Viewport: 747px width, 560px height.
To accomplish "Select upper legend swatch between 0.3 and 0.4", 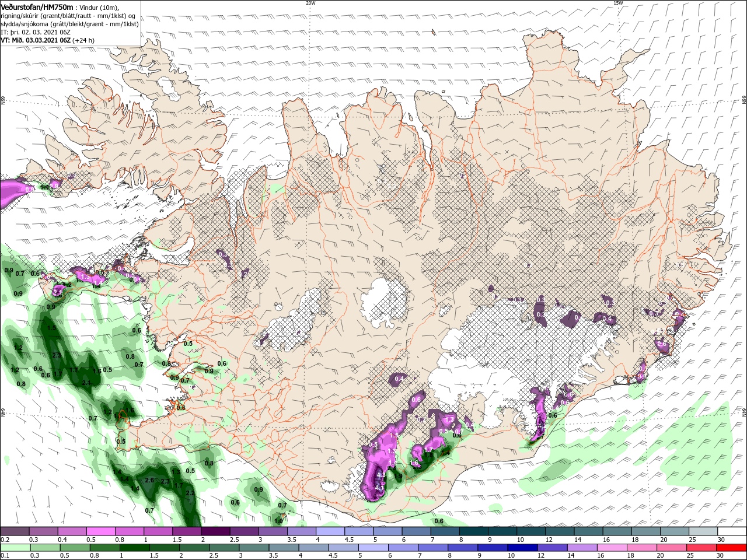I will pos(43,531).
